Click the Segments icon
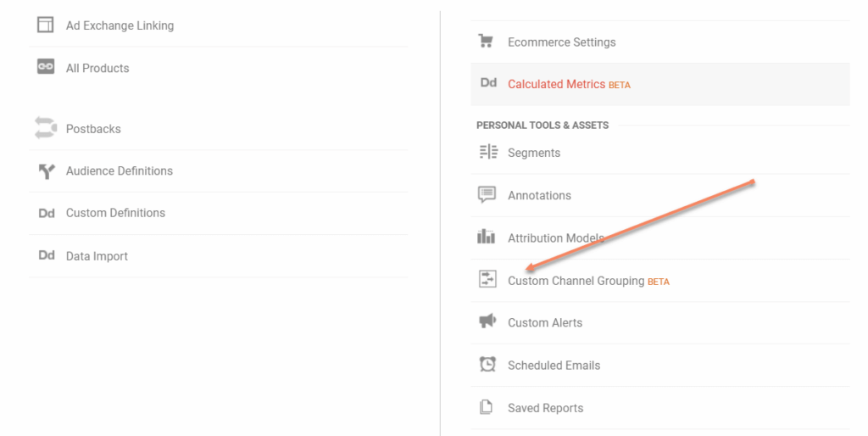This screenshot has width=868, height=436. [488, 152]
